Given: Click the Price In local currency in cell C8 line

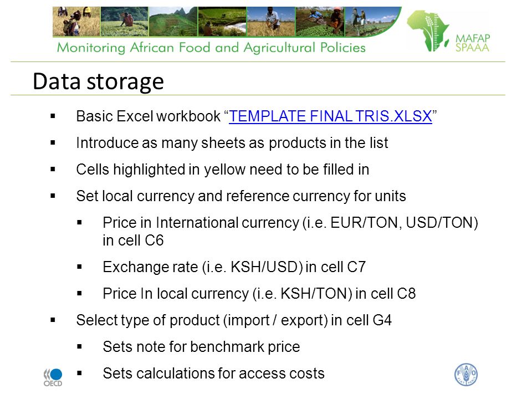Looking at the screenshot, I should pos(259,294).
